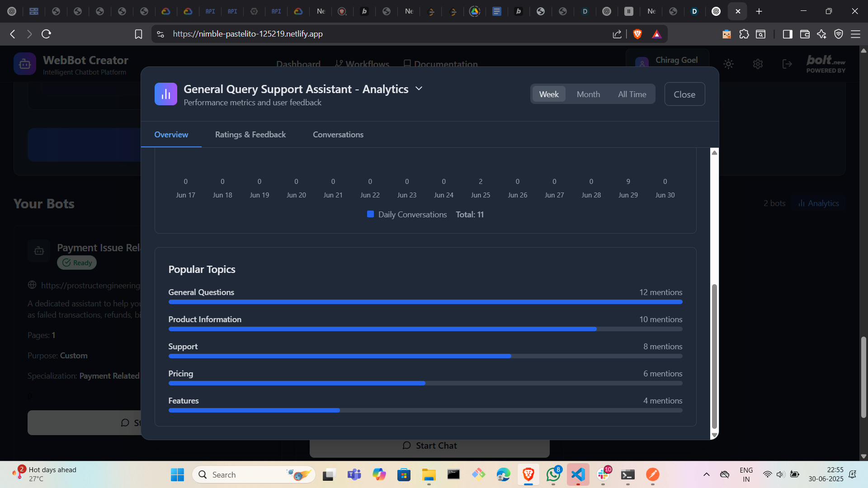Click General Questions progress bar
Screen dimensions: 868x488
coord(425,302)
